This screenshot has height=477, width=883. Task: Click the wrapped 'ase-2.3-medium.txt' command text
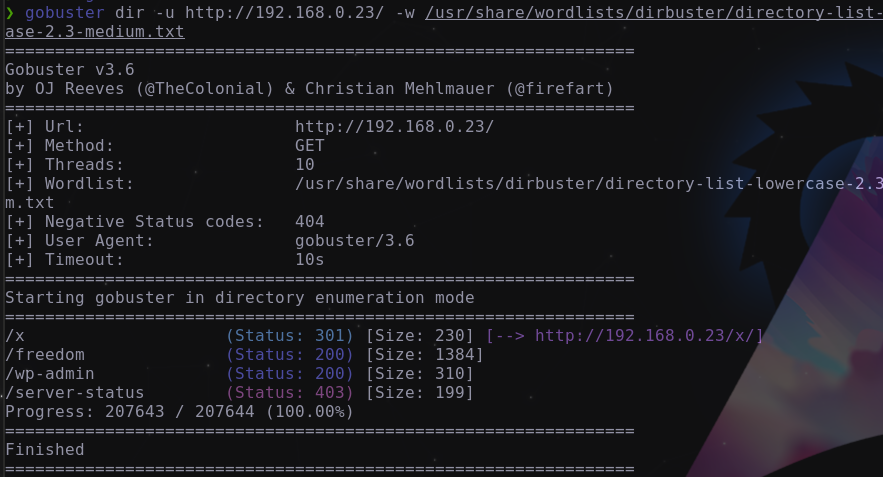click(95, 32)
